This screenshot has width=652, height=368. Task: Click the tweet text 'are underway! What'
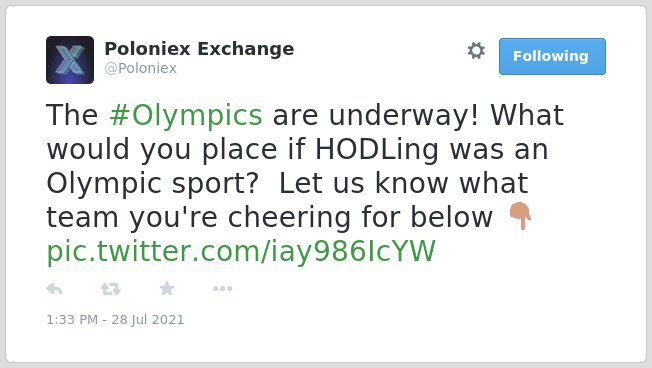click(418, 115)
